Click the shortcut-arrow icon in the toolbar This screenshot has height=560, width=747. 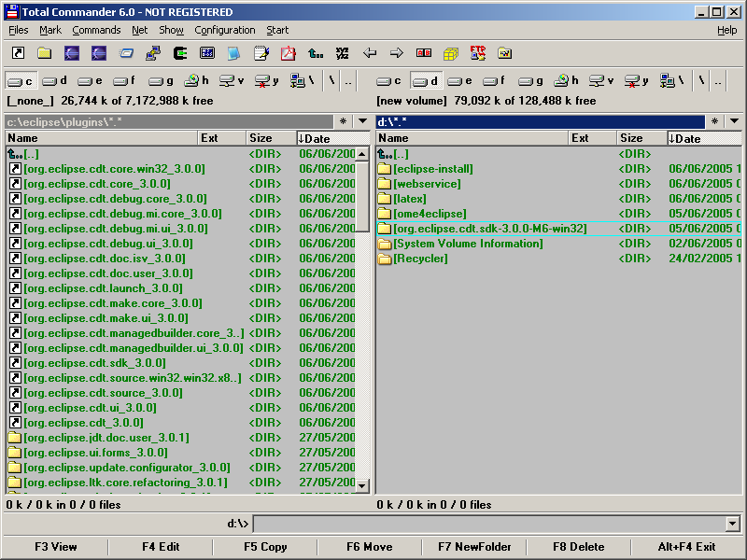pyautogui.click(x=18, y=53)
